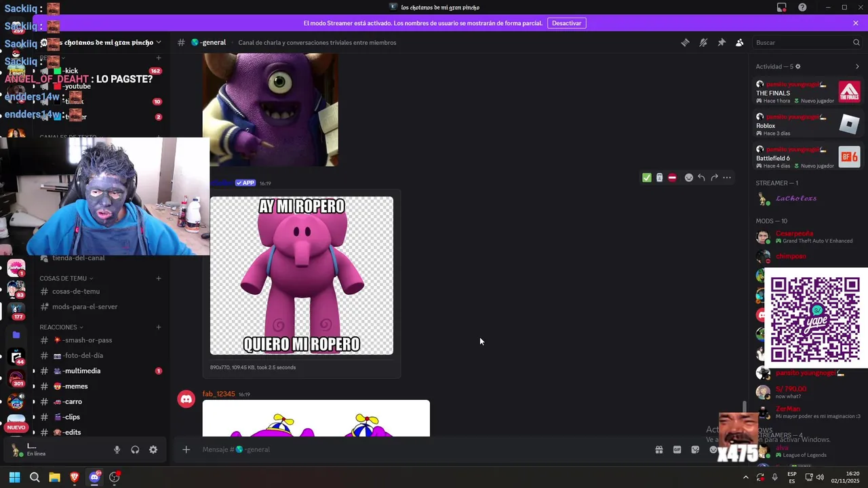Open the Battlefield 6 activity card
868x488 pixels.
coord(808,157)
